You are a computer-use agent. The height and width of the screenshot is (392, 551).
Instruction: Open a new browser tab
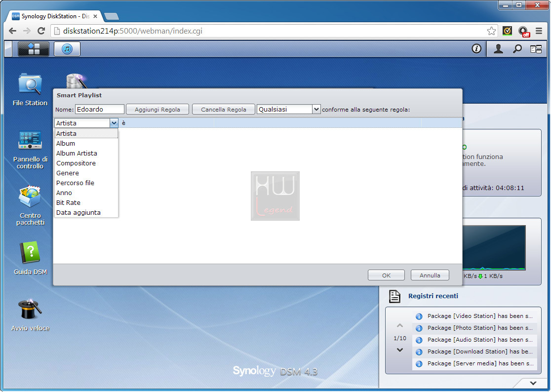coord(112,16)
